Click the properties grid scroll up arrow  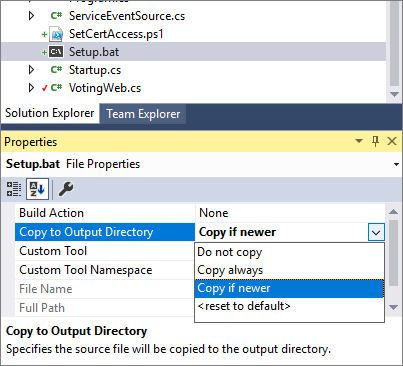(x=393, y=212)
